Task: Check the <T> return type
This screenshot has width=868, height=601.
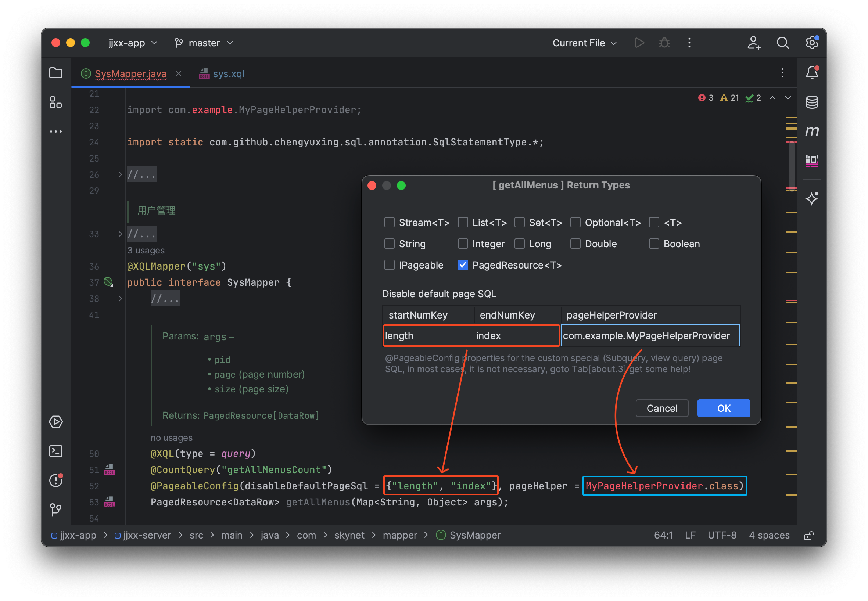Action: 654,223
